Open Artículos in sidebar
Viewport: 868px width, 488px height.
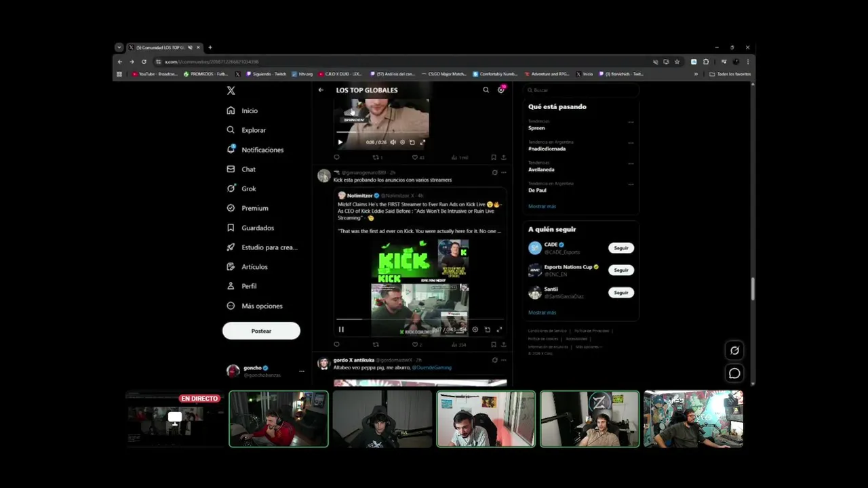pyautogui.click(x=247, y=267)
